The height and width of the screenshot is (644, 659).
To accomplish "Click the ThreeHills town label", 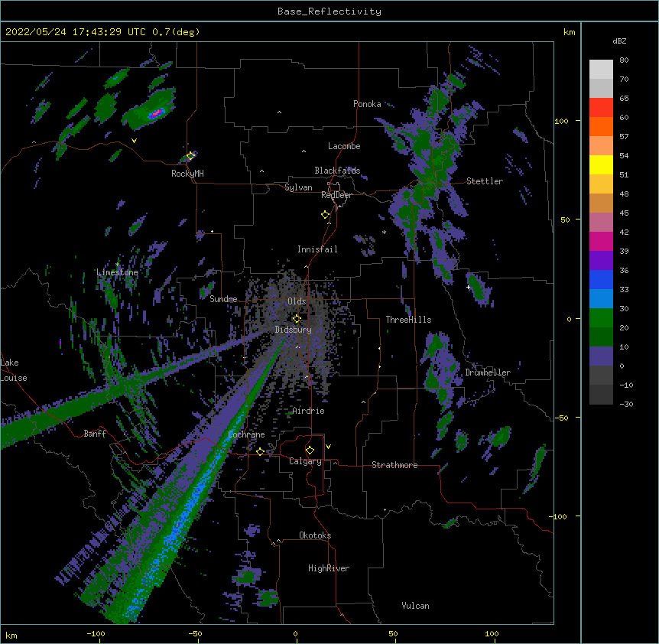I will 408,320.
